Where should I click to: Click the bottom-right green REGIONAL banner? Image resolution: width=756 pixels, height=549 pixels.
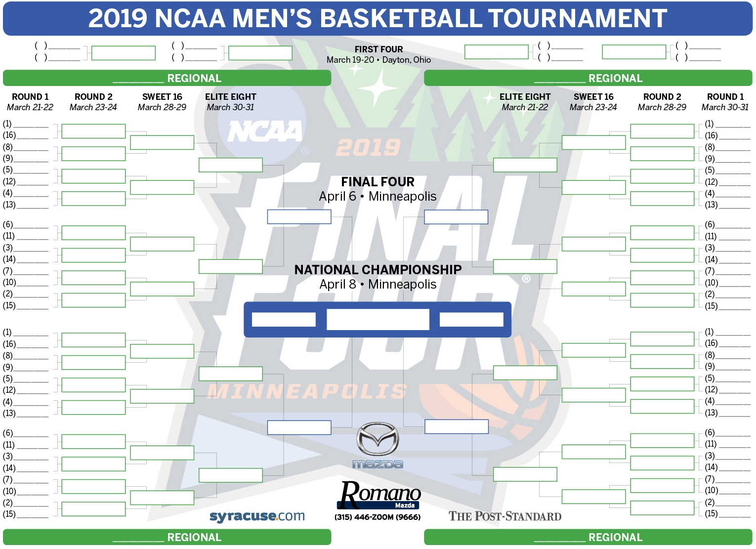pos(588,537)
